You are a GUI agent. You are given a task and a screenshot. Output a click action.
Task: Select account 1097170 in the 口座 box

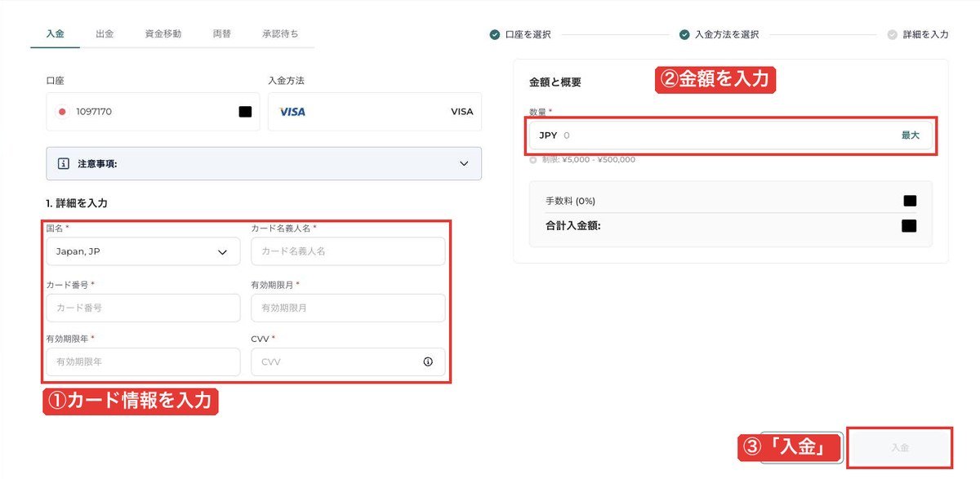pyautogui.click(x=153, y=112)
